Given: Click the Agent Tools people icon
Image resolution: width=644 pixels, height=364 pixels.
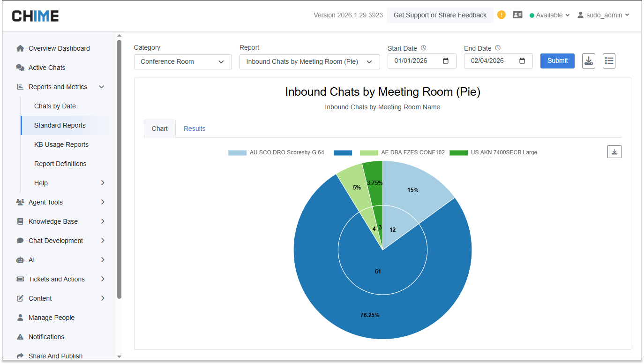Looking at the screenshot, I should click(20, 202).
